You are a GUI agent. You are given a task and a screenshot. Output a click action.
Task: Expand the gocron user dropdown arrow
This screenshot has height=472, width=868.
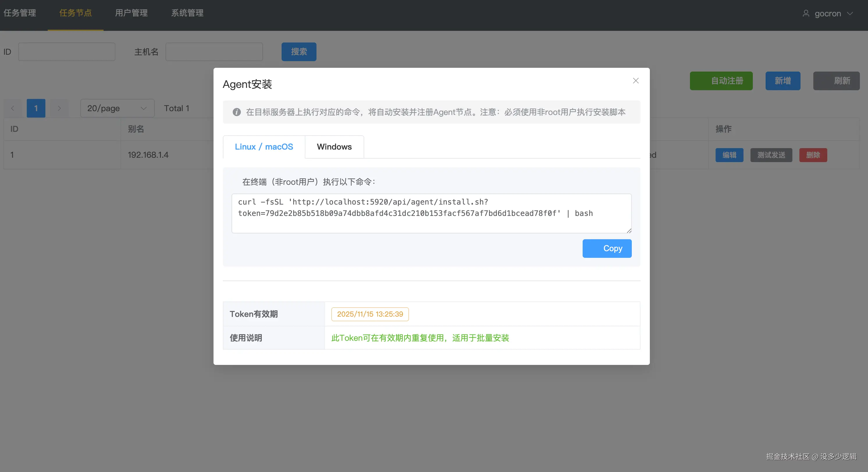(x=850, y=13)
